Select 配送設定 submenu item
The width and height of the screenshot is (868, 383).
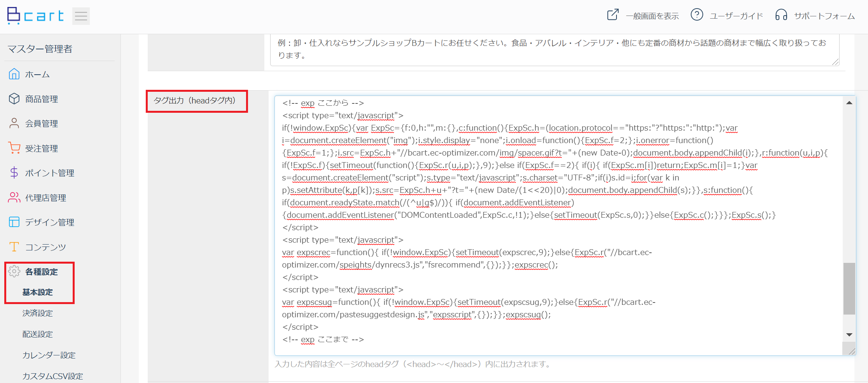tap(37, 334)
